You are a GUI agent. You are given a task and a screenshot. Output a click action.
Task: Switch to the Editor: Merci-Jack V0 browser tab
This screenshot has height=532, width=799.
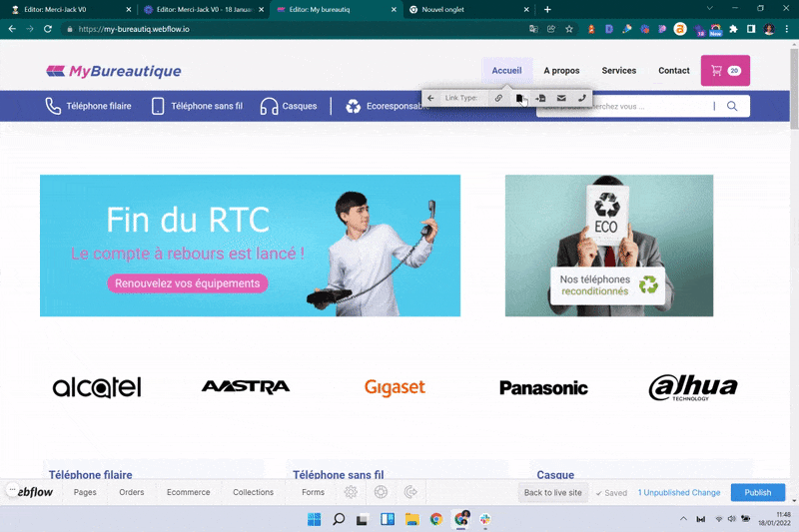pos(55,9)
